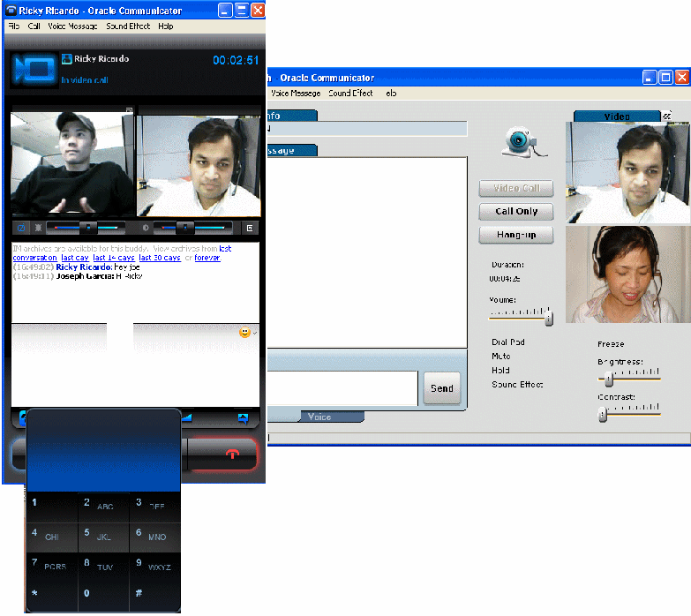
Task: Click the brightness slider knob under local video
Action: pyautogui.click(x=88, y=228)
